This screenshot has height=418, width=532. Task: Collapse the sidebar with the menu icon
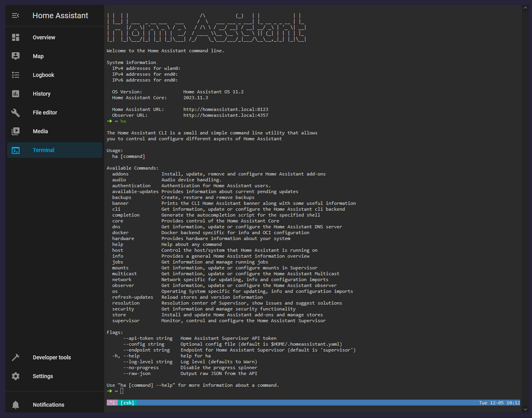(x=16, y=16)
